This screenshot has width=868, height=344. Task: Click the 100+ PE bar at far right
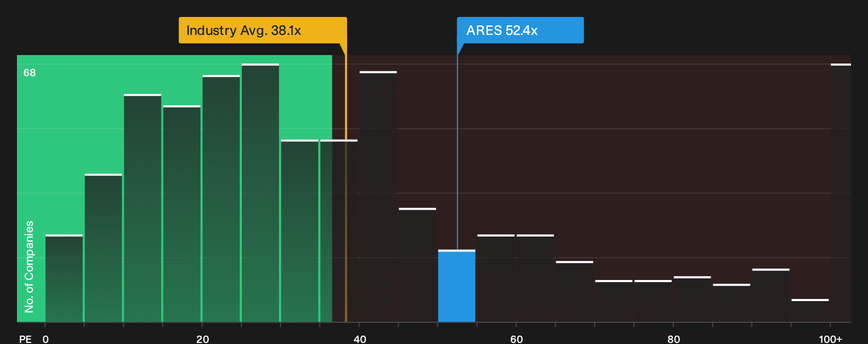tap(840, 193)
